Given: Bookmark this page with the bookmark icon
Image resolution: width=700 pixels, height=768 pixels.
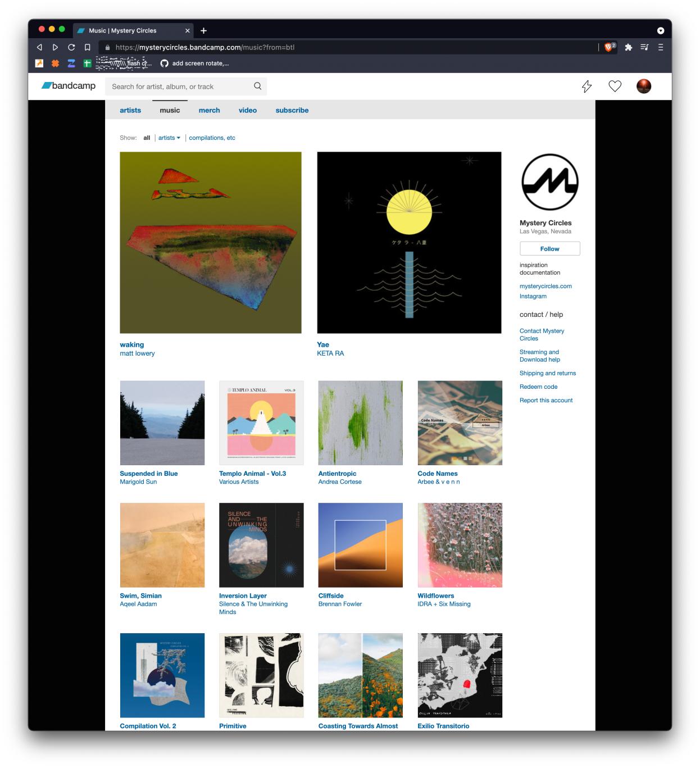Looking at the screenshot, I should [88, 47].
